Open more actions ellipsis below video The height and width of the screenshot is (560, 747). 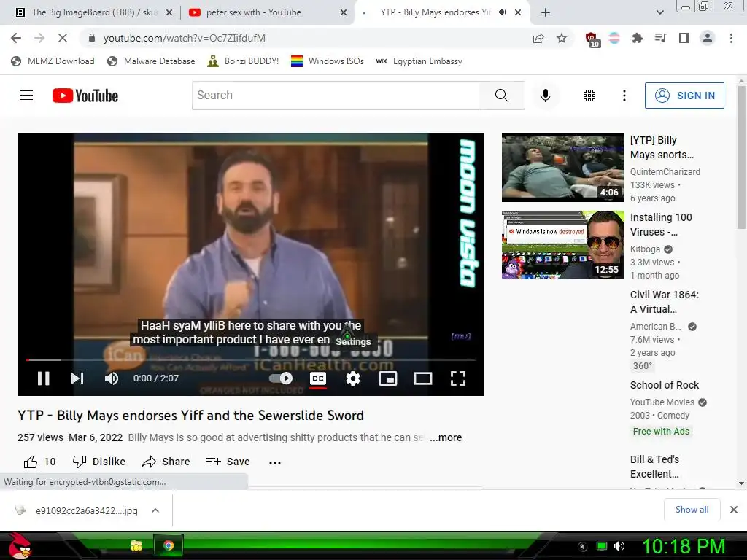tap(275, 462)
